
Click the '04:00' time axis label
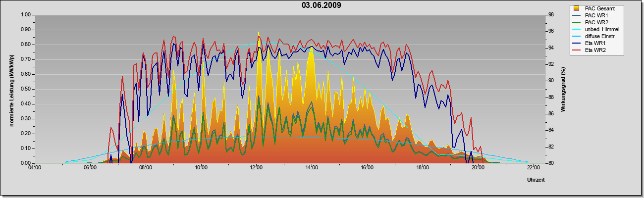coord(35,168)
